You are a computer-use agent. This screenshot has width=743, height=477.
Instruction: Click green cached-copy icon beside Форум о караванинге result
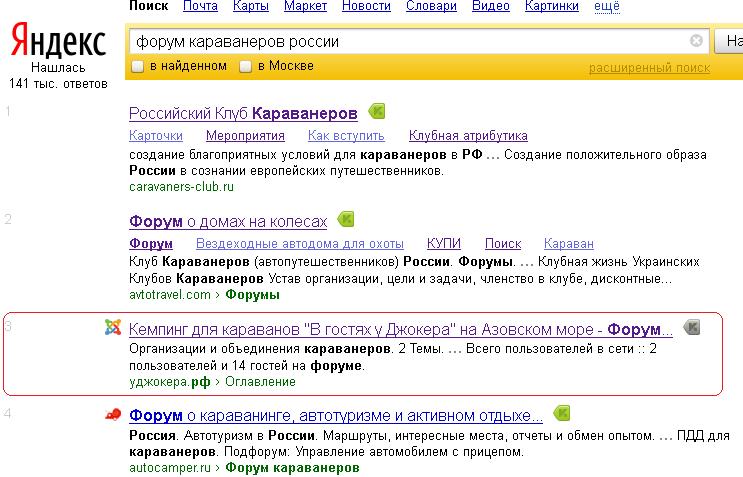[562, 413]
